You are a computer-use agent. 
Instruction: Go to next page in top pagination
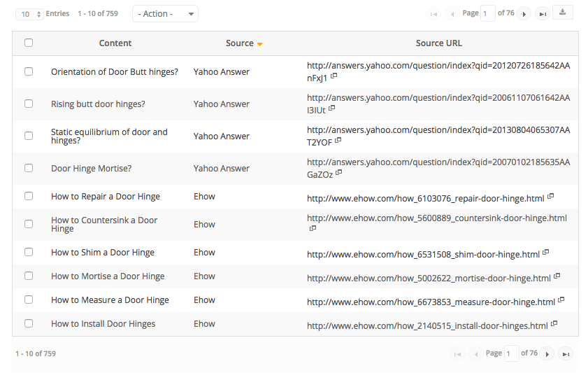[524, 14]
